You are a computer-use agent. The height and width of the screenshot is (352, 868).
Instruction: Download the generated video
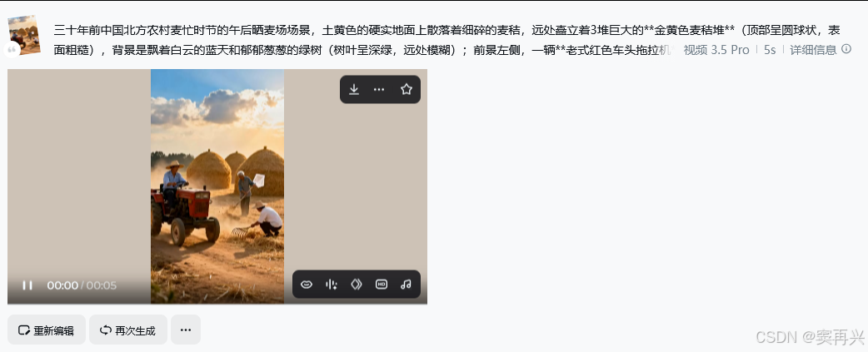coord(354,90)
